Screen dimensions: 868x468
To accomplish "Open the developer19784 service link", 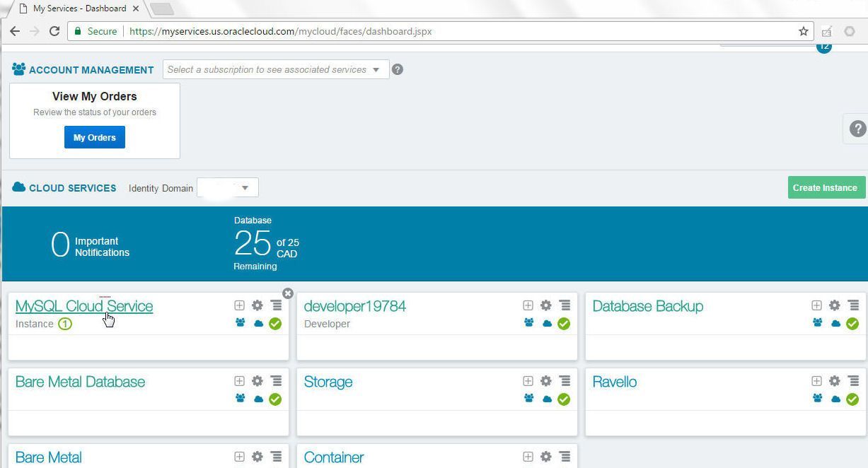I will [x=355, y=306].
